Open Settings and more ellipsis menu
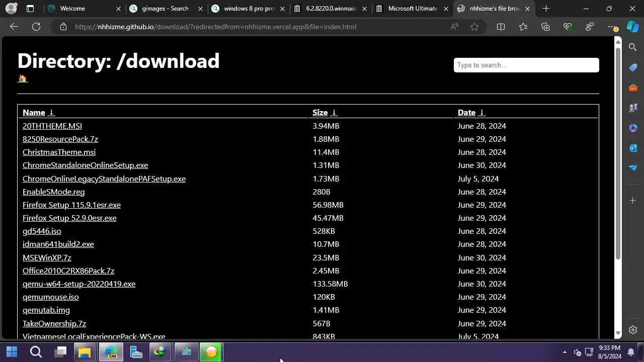Image resolution: width=644 pixels, height=362 pixels. click(612, 27)
